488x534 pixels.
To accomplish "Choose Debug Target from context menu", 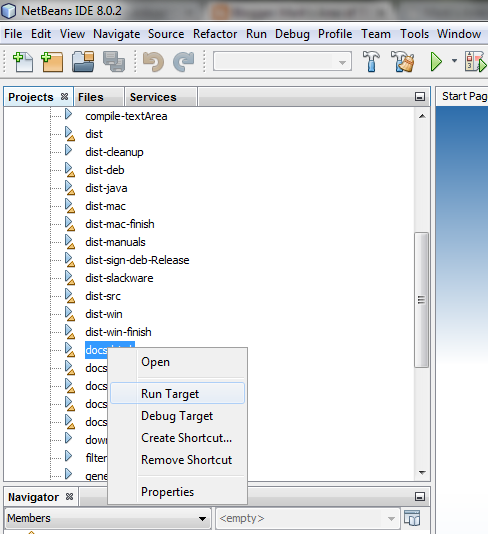I will coord(177,416).
